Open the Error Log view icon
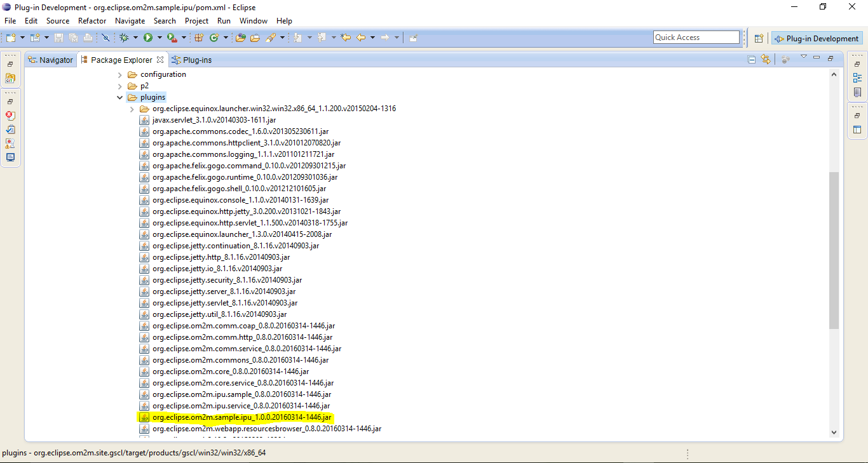 (x=10, y=116)
